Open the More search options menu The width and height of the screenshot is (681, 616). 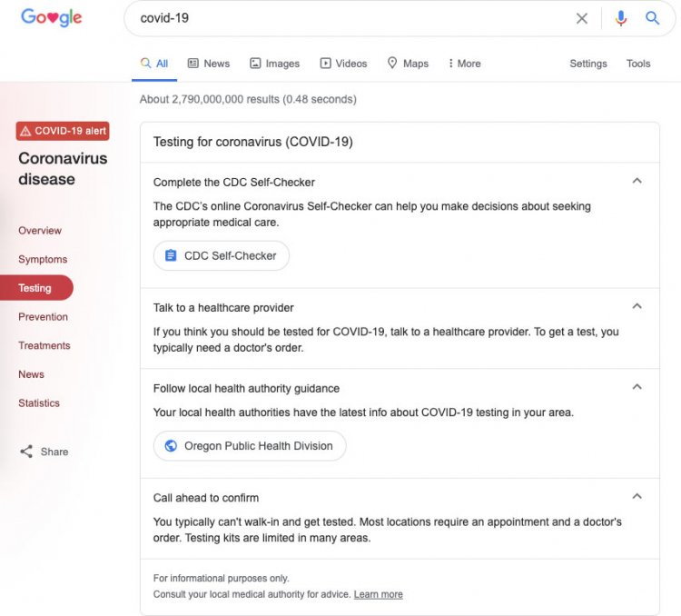(x=464, y=64)
